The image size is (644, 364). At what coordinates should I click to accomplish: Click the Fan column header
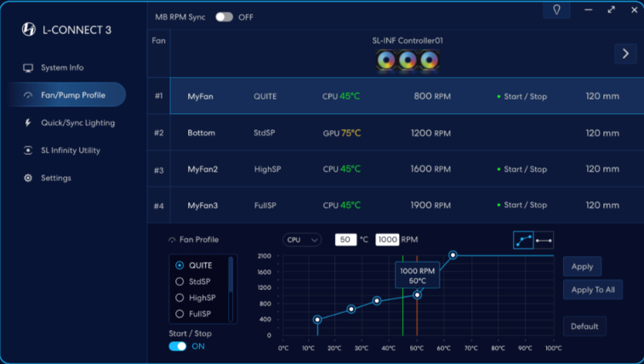tap(158, 41)
